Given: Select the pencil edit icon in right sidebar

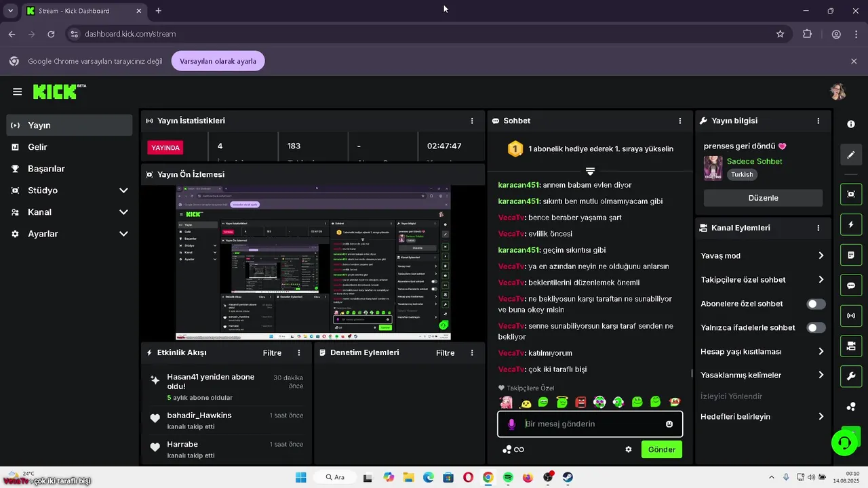Looking at the screenshot, I should click(x=851, y=155).
